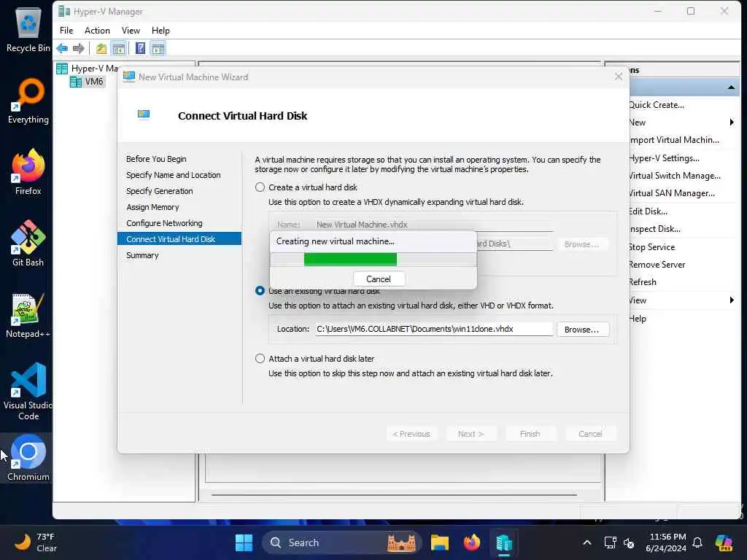Click the Forward arrow toolbar icon
This screenshot has width=747, height=560.
click(79, 48)
